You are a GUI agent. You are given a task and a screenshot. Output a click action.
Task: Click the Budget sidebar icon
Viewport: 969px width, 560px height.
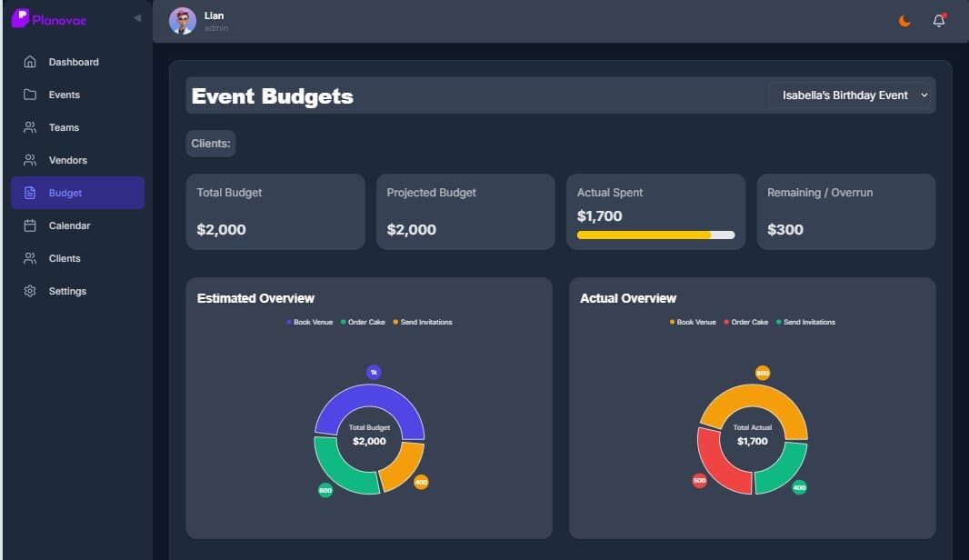31,193
